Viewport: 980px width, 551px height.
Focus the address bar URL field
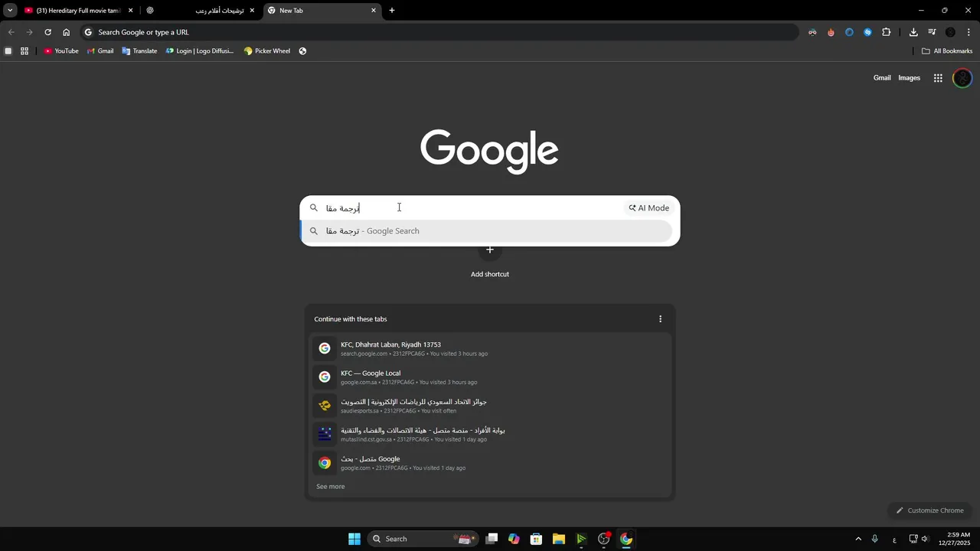pyautogui.click(x=440, y=32)
